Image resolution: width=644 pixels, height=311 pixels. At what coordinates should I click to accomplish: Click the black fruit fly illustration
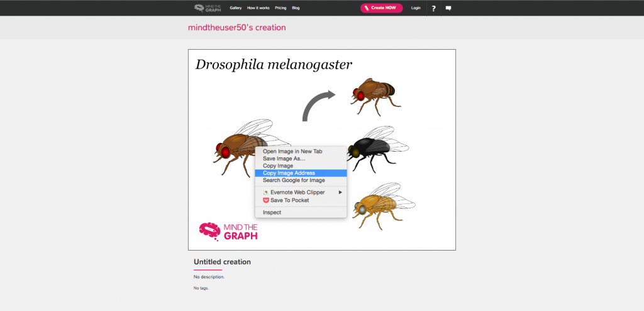[x=378, y=149]
